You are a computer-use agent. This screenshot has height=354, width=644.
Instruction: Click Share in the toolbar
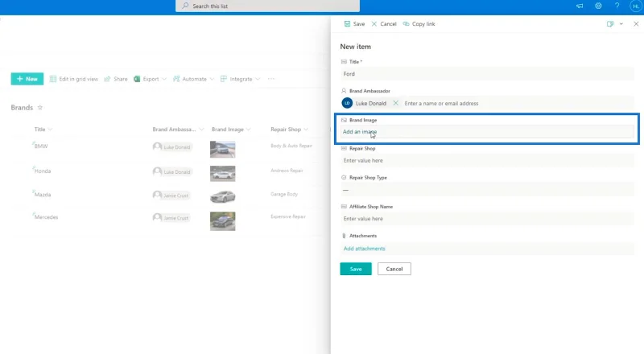(x=116, y=79)
